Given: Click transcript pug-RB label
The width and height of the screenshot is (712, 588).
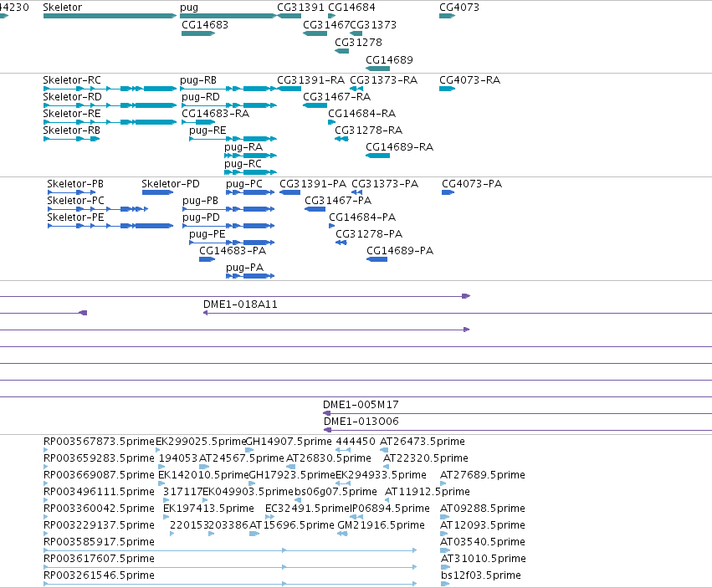Looking at the screenshot, I should tap(198, 80).
